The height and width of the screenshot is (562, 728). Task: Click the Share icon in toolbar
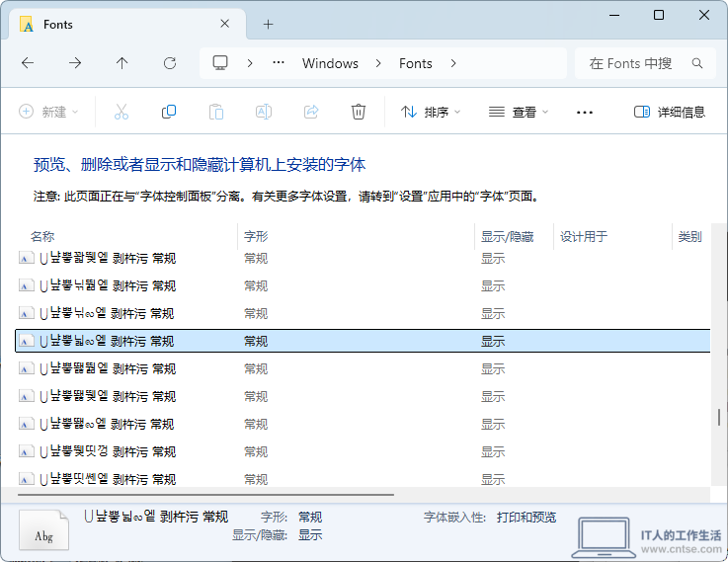coord(311,112)
